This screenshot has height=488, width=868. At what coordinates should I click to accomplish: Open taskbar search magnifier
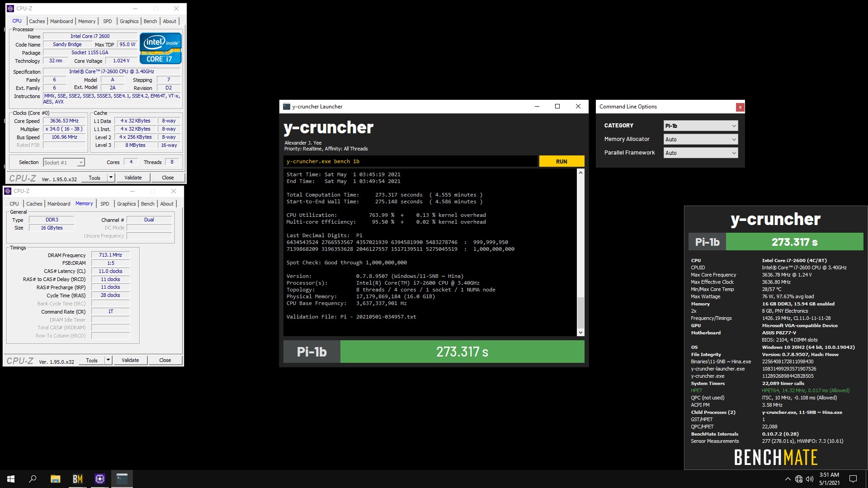tap(33, 479)
